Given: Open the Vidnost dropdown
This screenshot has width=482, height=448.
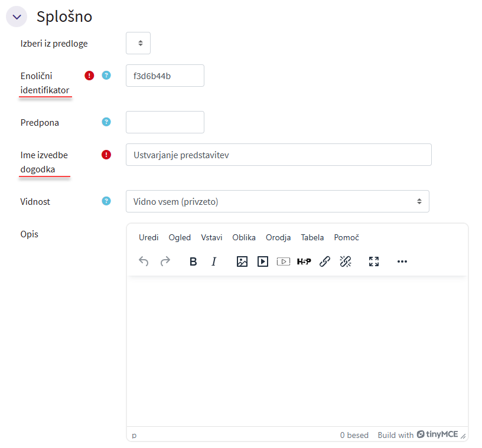Looking at the screenshot, I should tap(277, 201).
